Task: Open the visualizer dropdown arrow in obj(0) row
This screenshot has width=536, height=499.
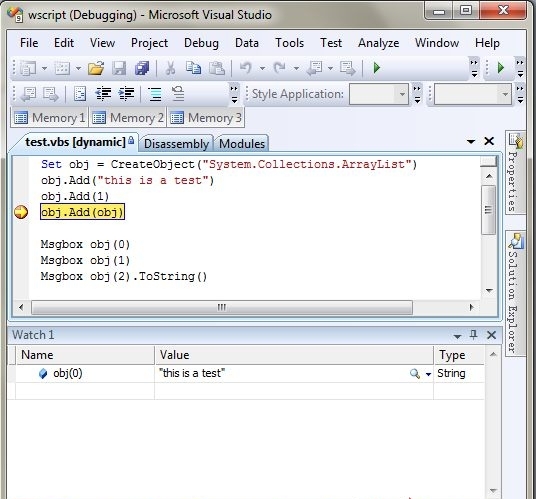Action: click(428, 374)
